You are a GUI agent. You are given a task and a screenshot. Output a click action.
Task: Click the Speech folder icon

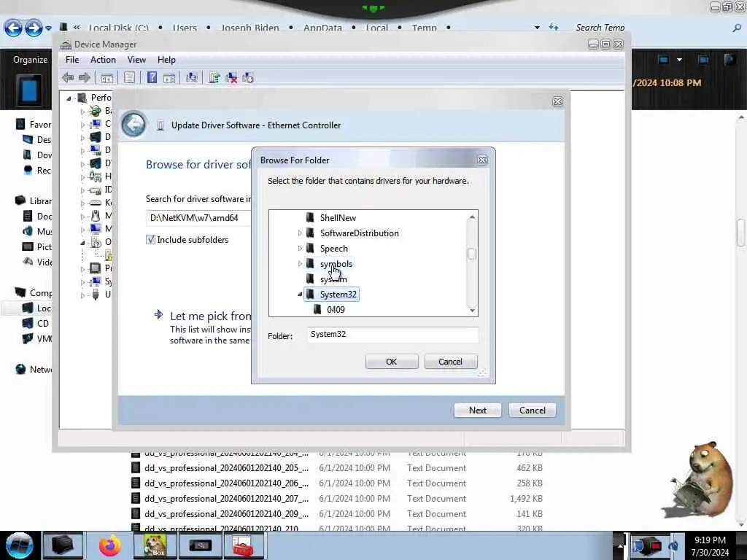pyautogui.click(x=310, y=248)
